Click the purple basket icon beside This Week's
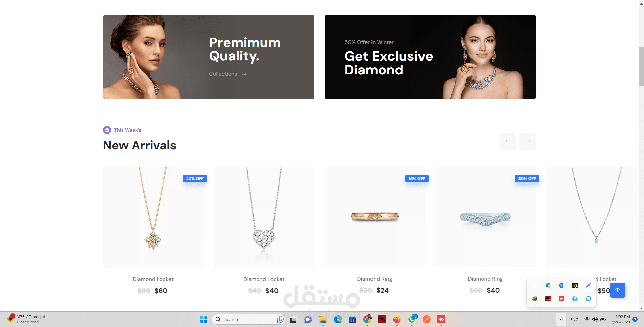Image resolution: width=644 pixels, height=327 pixels. (x=107, y=130)
